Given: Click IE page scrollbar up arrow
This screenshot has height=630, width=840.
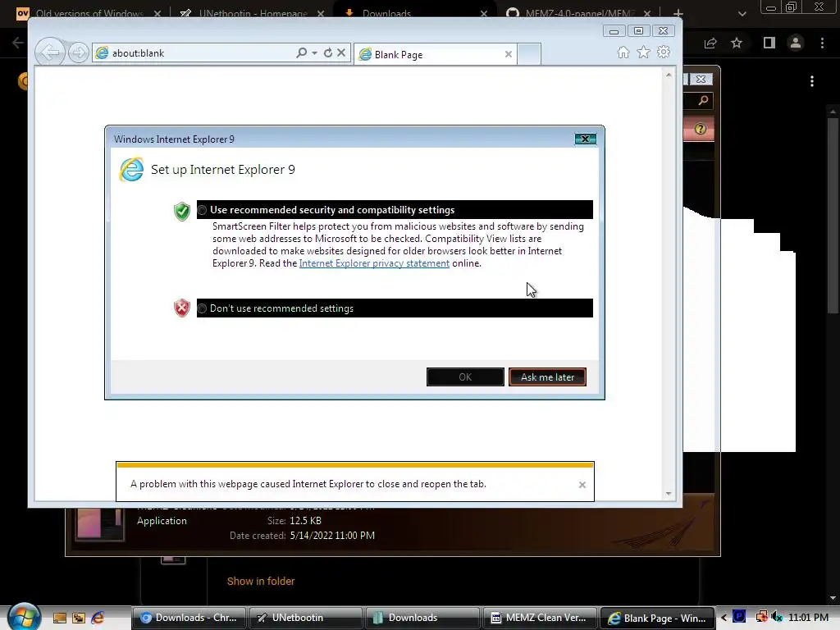Looking at the screenshot, I should (669, 75).
